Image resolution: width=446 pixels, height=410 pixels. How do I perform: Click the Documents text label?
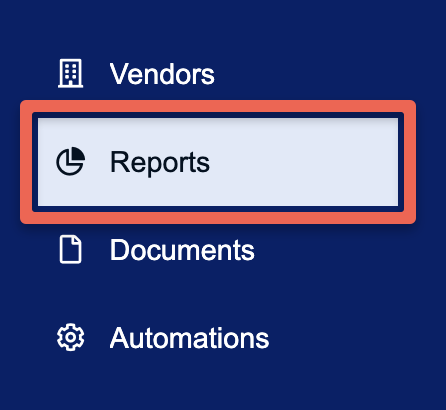[182, 250]
